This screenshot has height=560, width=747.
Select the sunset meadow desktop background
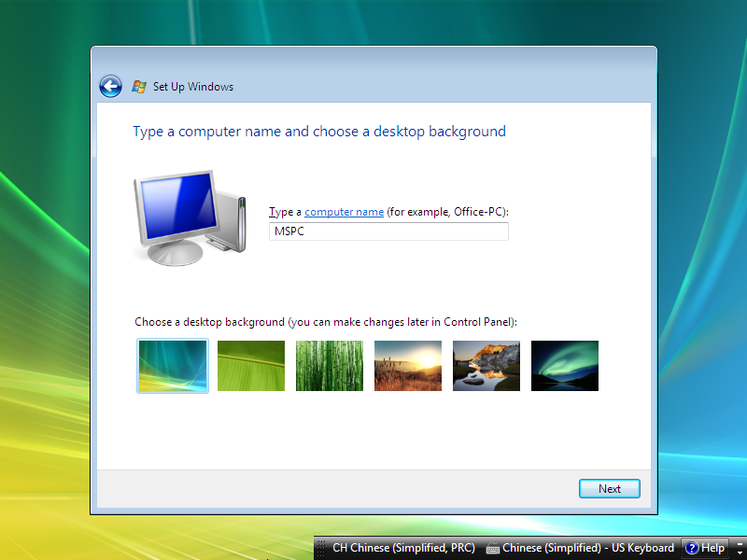click(408, 366)
